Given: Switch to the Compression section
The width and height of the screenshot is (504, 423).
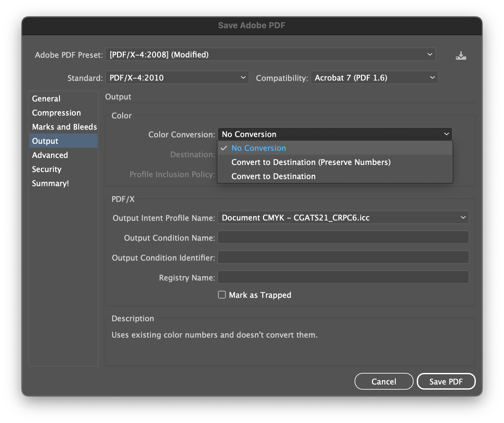Looking at the screenshot, I should pyautogui.click(x=63, y=113).
